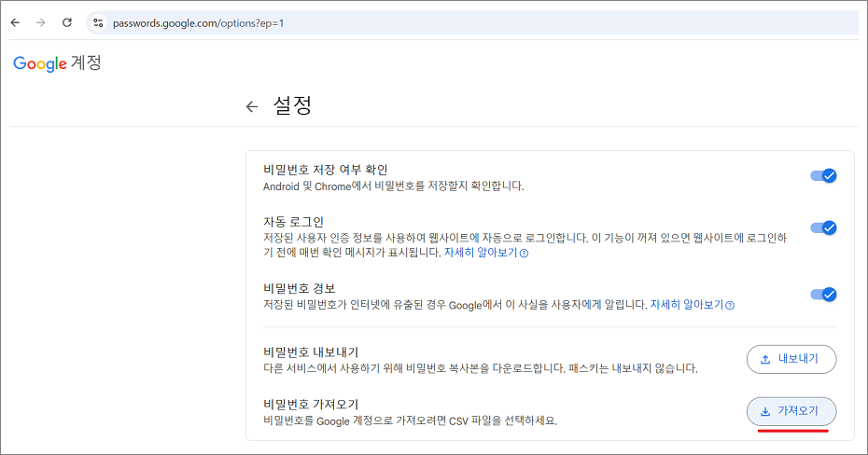868x455 pixels.
Task: Click the 비밀번호 저장 여부 확인 title
Action: [x=326, y=170]
